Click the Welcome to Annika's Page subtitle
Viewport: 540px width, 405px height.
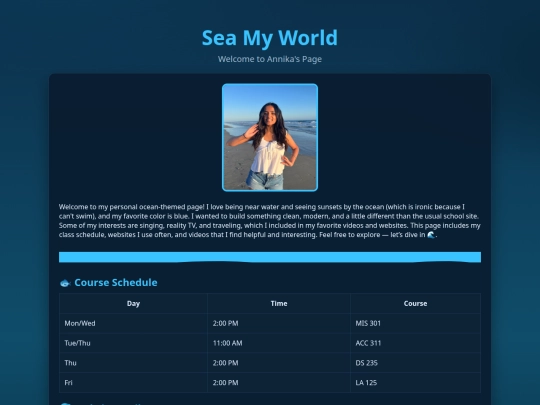point(270,59)
